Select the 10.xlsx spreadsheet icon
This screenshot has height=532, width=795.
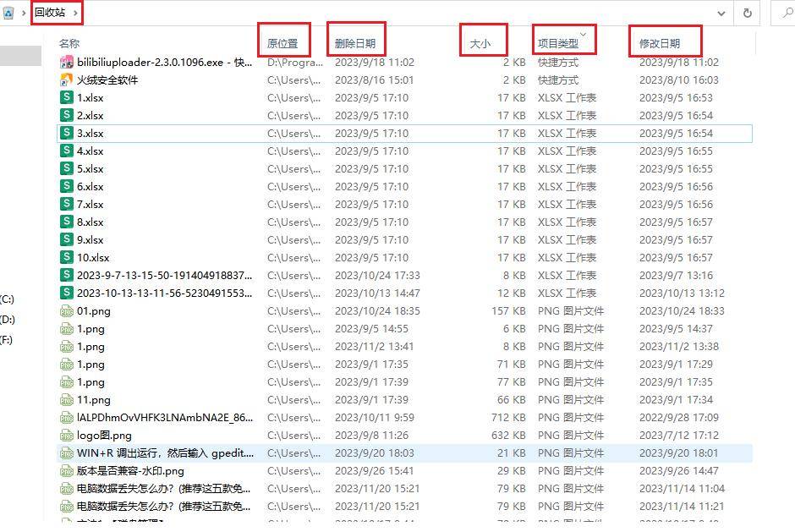pos(67,257)
